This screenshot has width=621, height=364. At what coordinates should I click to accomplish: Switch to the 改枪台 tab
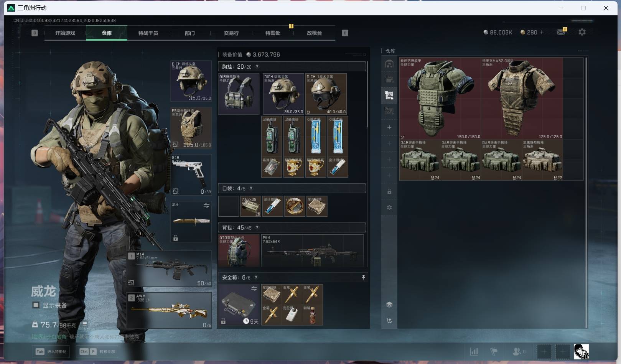[314, 33]
